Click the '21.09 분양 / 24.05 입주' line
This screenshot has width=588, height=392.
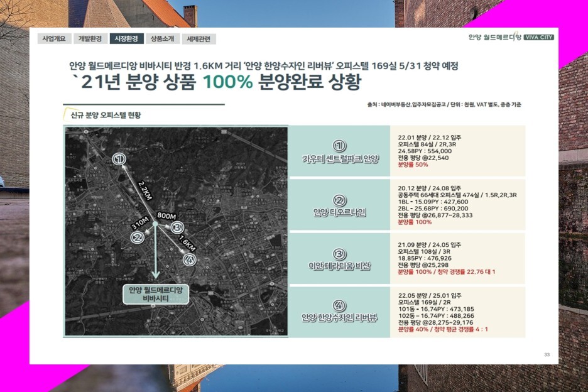tap(430, 244)
